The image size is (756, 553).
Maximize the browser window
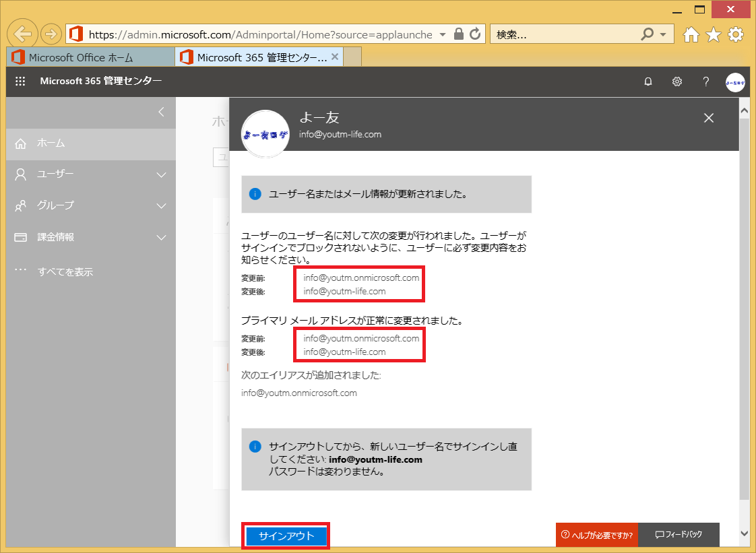point(699,9)
